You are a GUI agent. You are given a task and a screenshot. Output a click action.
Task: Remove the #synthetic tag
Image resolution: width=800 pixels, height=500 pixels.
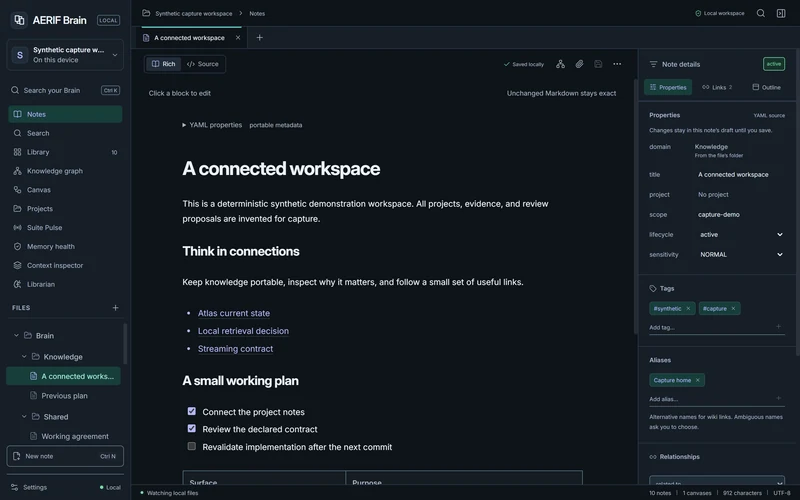tap(688, 309)
